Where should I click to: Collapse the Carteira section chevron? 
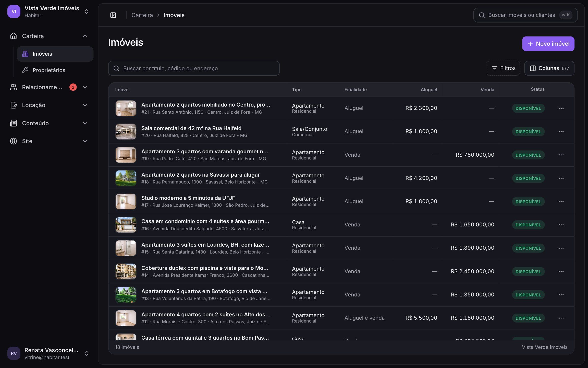click(x=85, y=36)
